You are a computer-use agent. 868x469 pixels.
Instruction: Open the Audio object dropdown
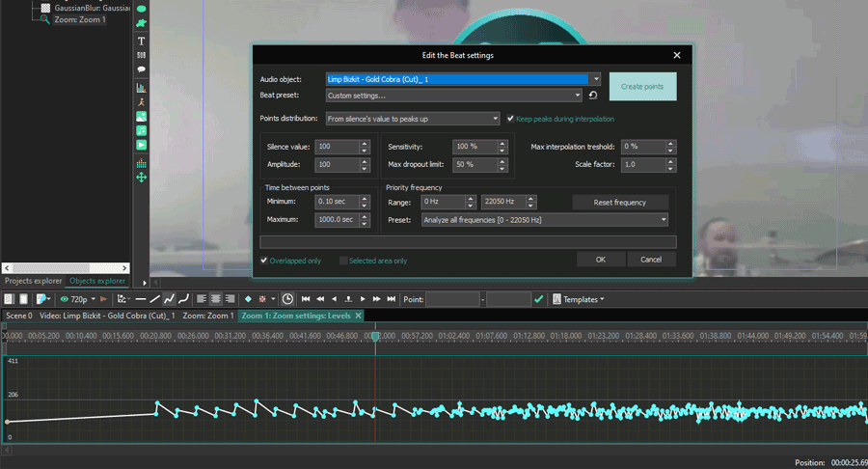[596, 79]
